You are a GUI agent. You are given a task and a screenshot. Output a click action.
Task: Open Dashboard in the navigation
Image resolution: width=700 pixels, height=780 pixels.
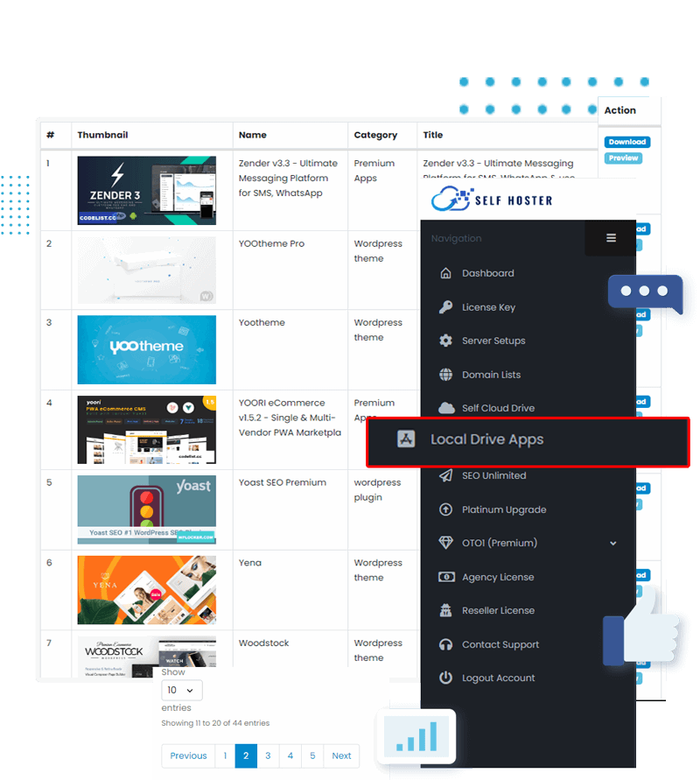pos(487,273)
